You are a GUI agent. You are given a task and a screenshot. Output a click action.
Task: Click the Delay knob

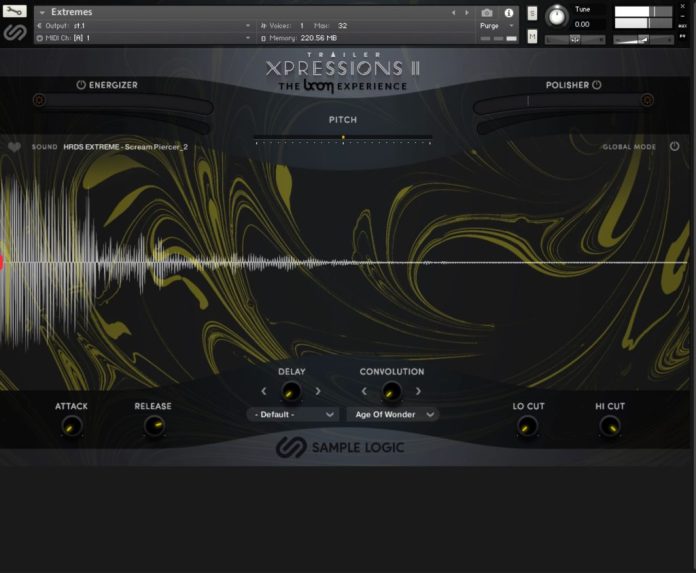coord(291,392)
